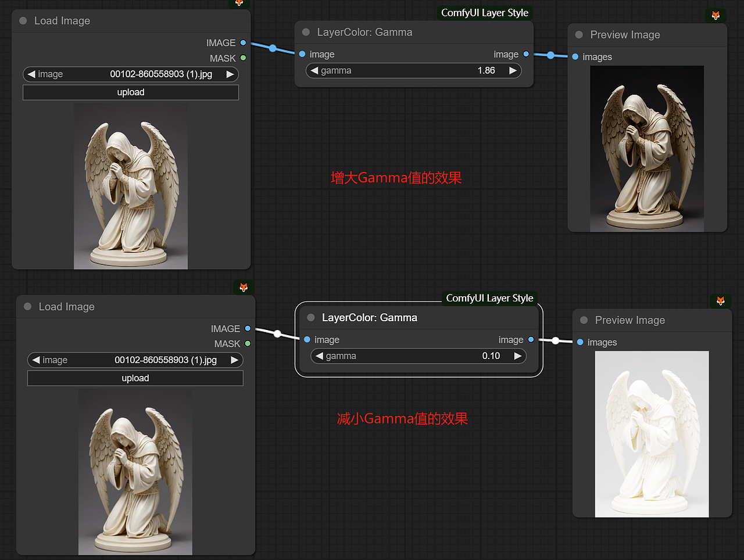Click the IMAGE output port on the lower Load Image node
The height and width of the screenshot is (560, 744).
point(248,329)
